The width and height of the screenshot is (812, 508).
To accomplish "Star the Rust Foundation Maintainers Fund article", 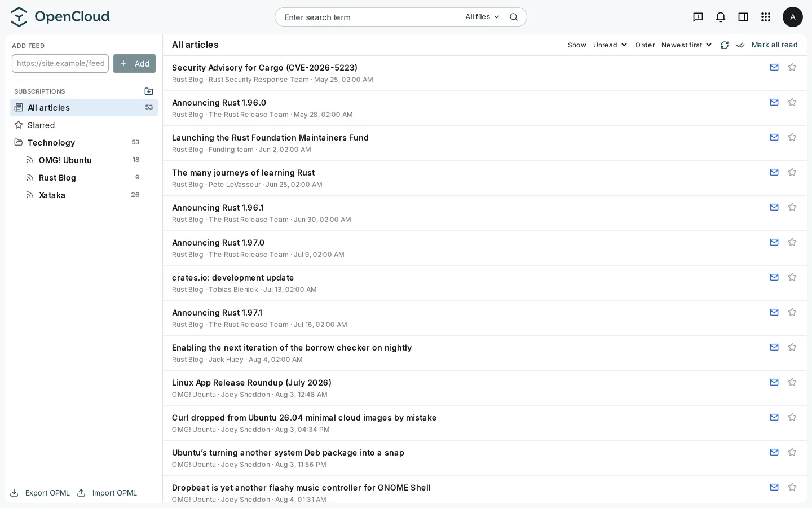I will 792,137.
